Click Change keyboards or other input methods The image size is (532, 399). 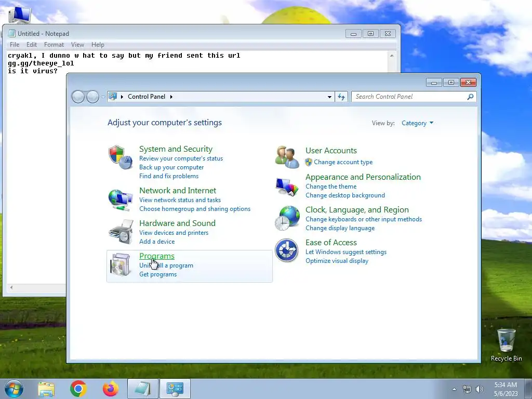click(363, 219)
